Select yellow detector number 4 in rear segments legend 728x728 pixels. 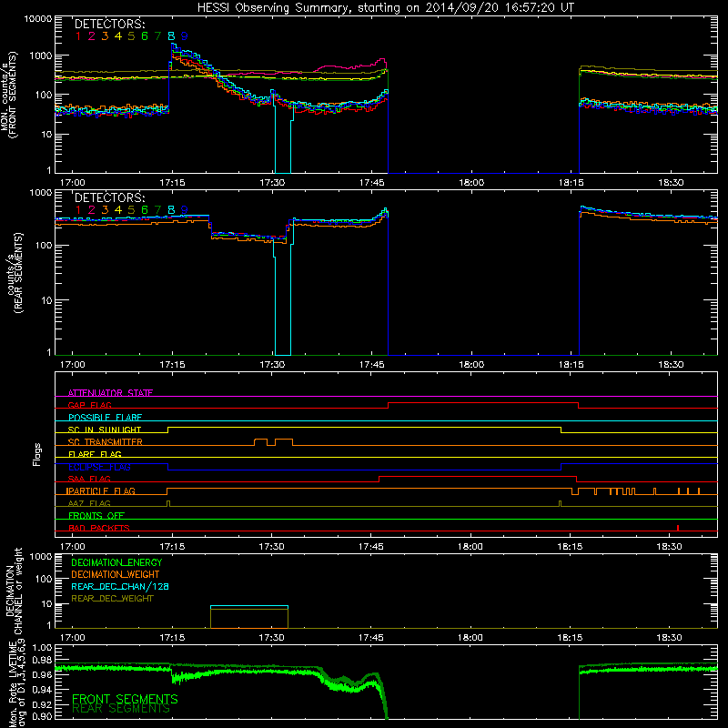point(118,210)
